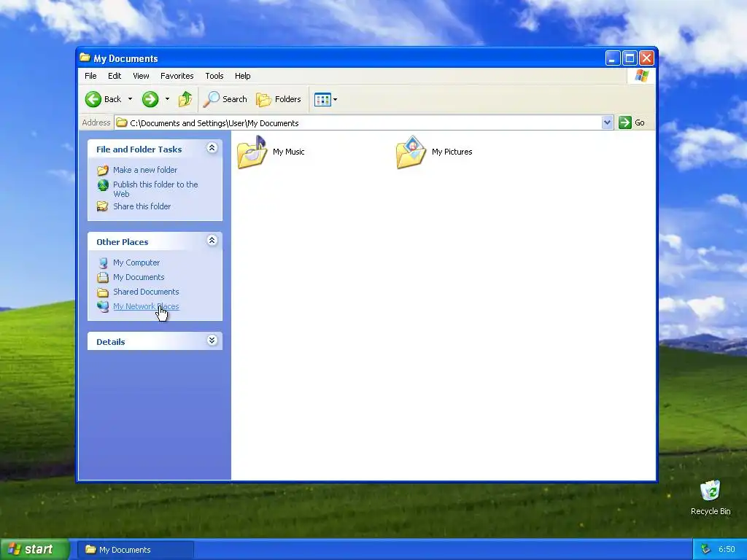Click the My Network Places icon

pos(103,306)
